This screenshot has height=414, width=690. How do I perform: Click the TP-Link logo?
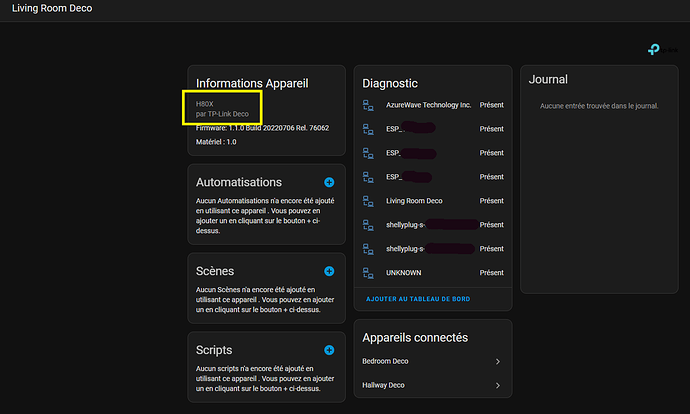(x=663, y=49)
